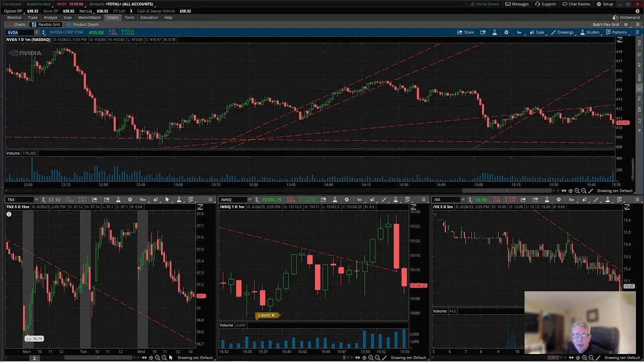Viewport: 644px width, 362px height.
Task: Open the Setup gear menu
Action: (x=605, y=4)
